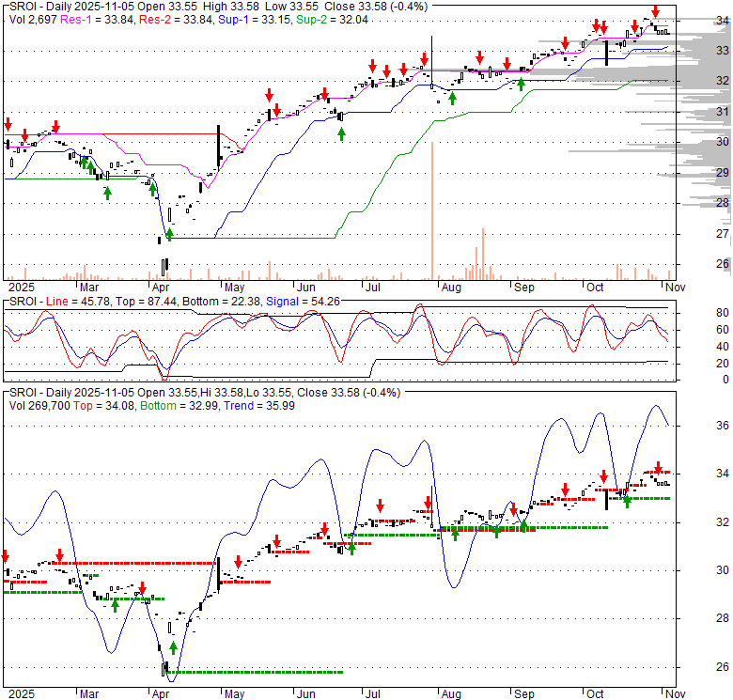The width and height of the screenshot is (733, 700).
Task: Click the Jul label on the bottom time axis
Action: 372,693
